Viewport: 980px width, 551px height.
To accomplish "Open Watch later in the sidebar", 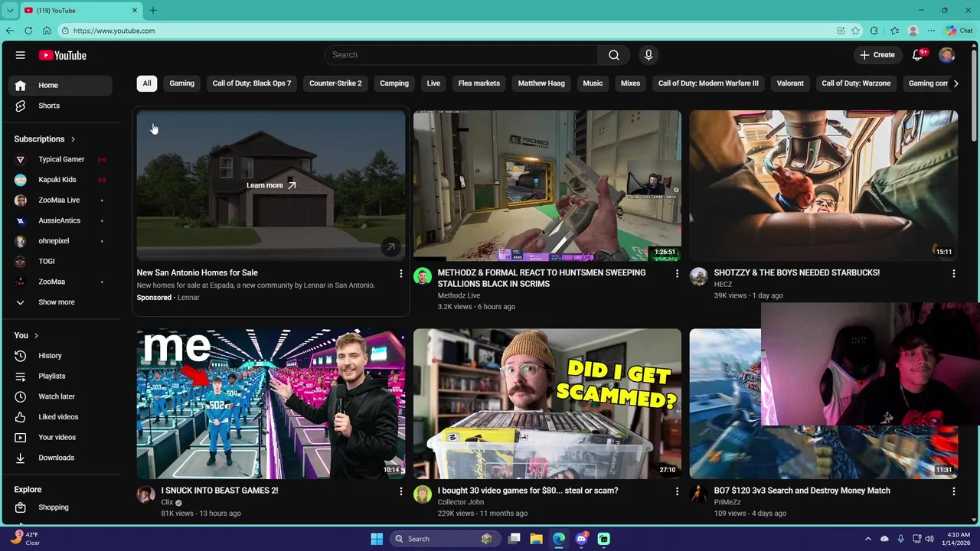I will [60, 396].
